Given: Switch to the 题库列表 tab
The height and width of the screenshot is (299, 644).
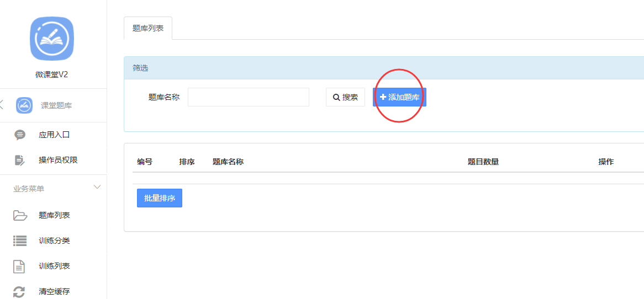Looking at the screenshot, I should click(148, 28).
